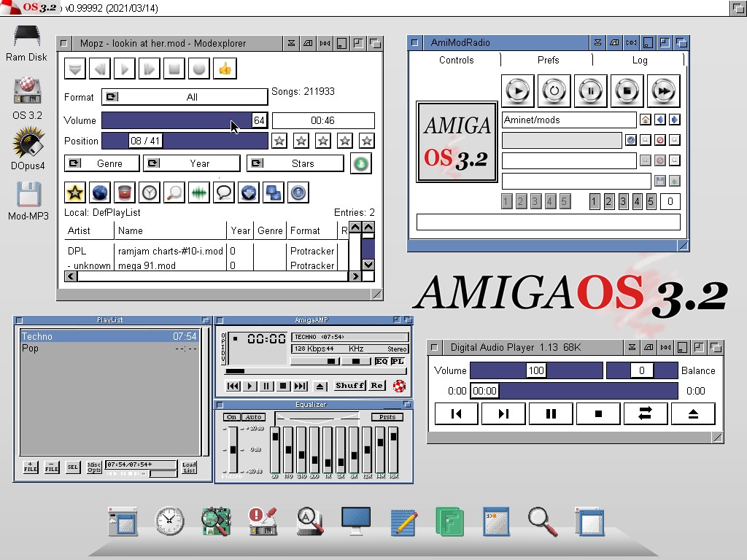747x560 pixels.
Task: Click the green waveform icon
Action: pos(199,192)
